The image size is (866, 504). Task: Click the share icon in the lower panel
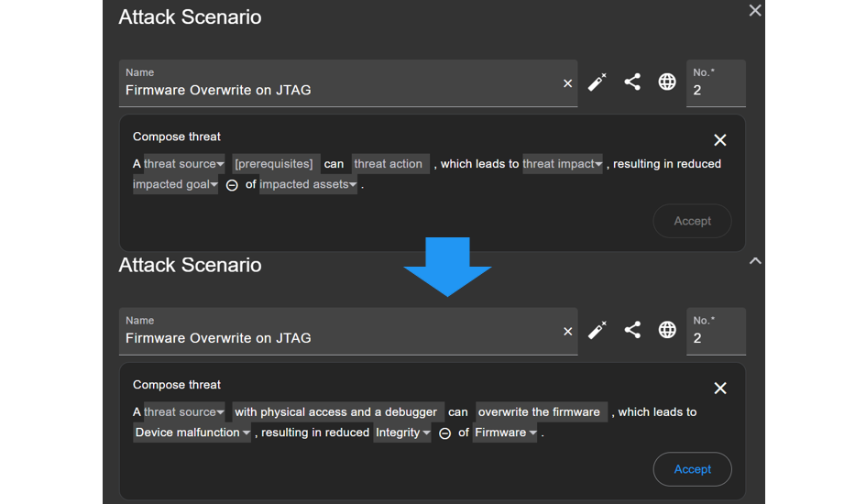click(x=632, y=330)
